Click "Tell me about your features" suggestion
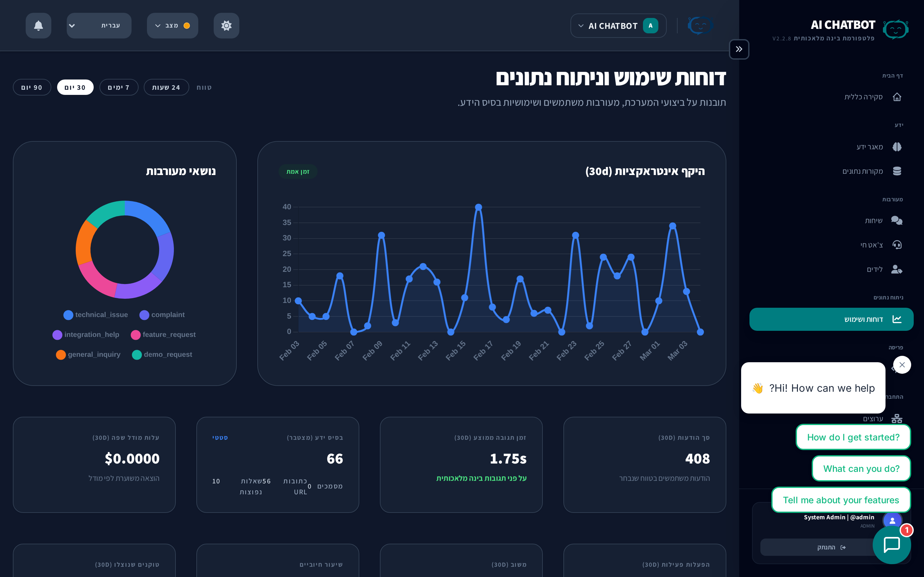The image size is (924, 577). 841,500
